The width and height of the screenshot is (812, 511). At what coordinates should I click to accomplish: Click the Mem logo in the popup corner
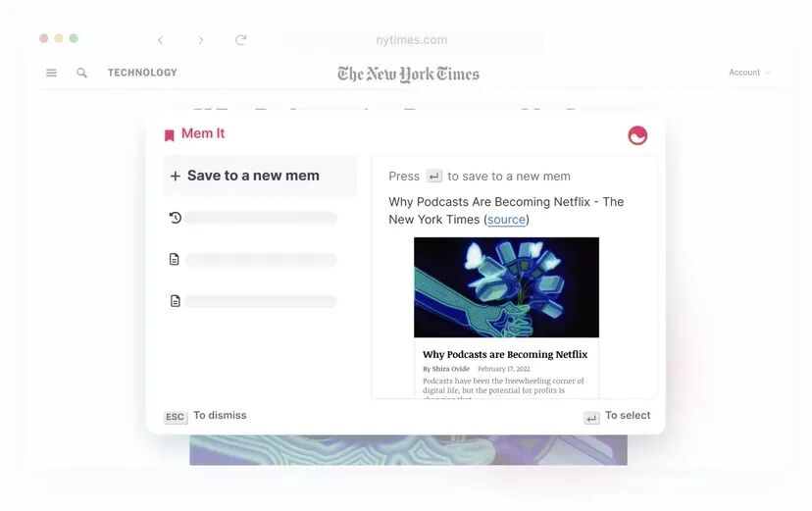[637, 135]
